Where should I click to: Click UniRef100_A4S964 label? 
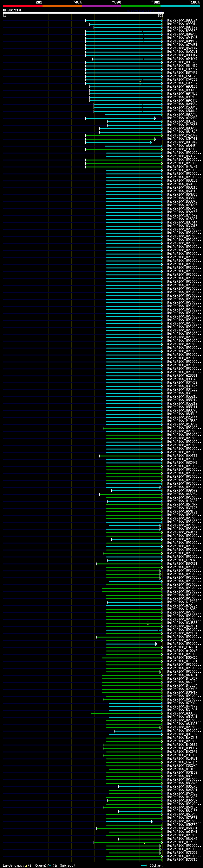tap(182, 494)
